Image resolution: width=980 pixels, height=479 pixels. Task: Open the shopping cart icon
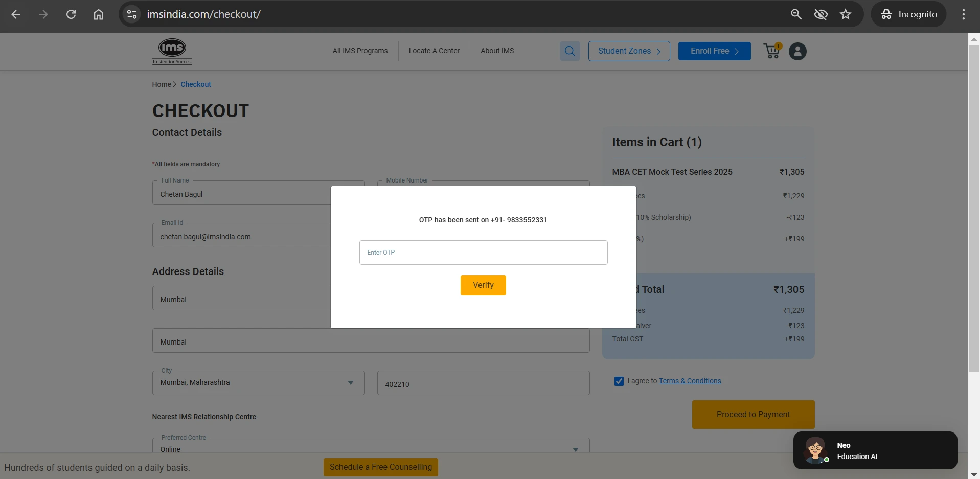pos(772,51)
